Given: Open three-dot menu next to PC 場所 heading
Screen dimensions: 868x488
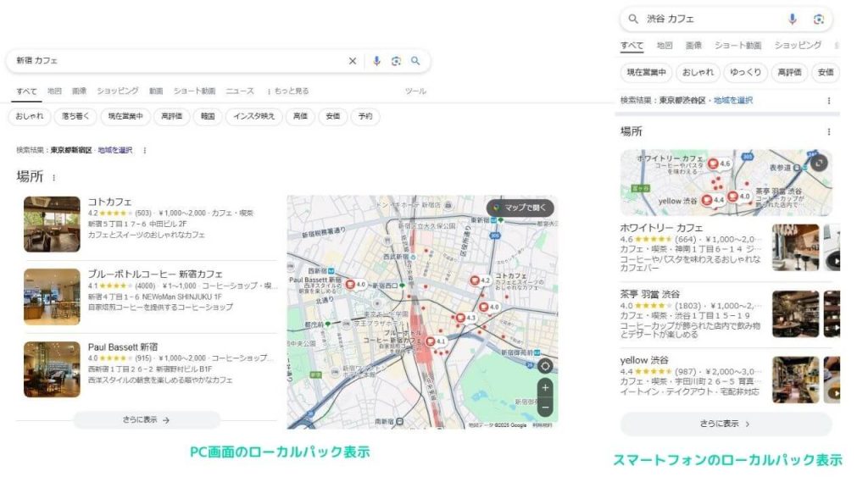Looking at the screenshot, I should (x=53, y=178).
